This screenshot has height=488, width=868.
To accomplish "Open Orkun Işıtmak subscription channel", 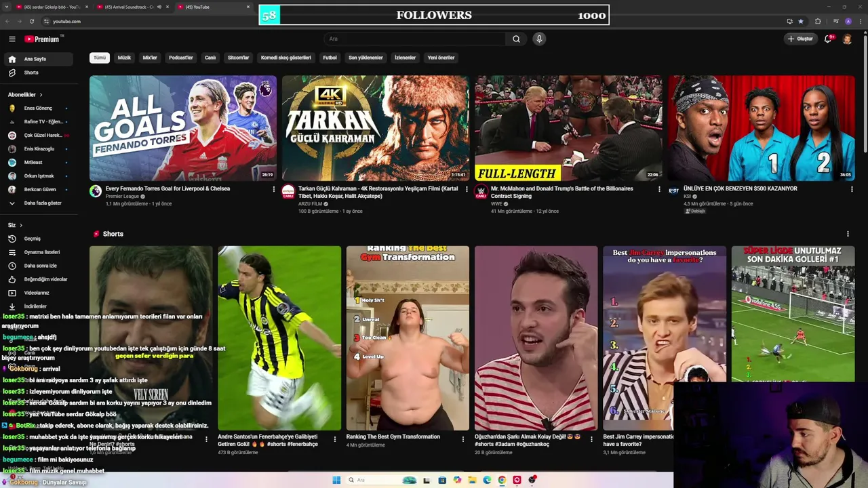I will 39,176.
